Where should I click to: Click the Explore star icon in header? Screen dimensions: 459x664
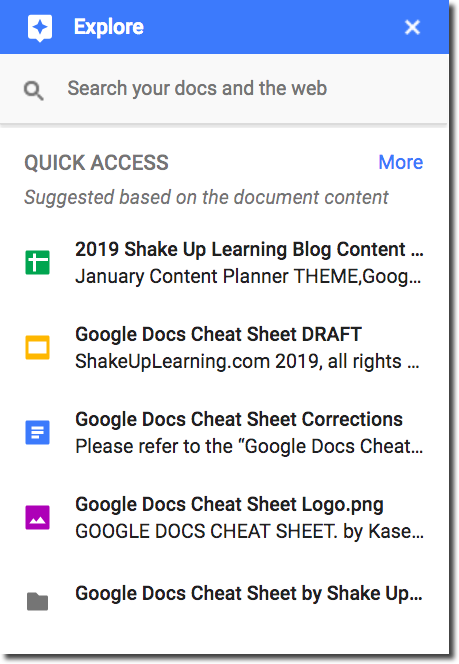[x=40, y=28]
